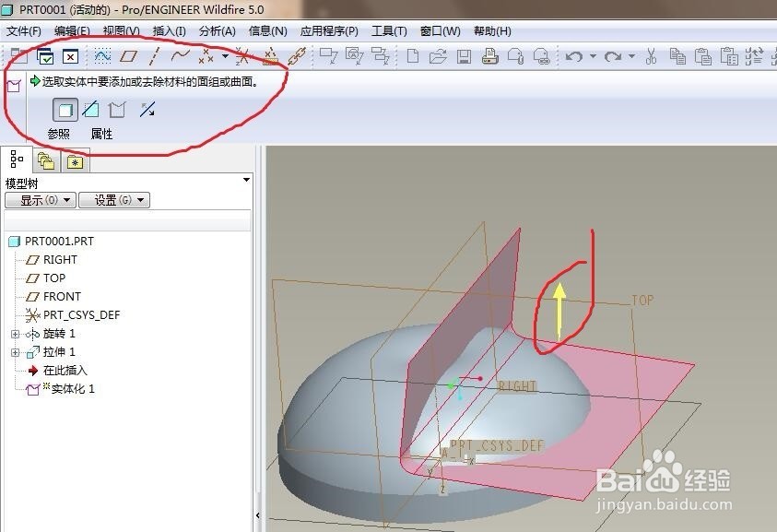Save the current model

(x=464, y=56)
